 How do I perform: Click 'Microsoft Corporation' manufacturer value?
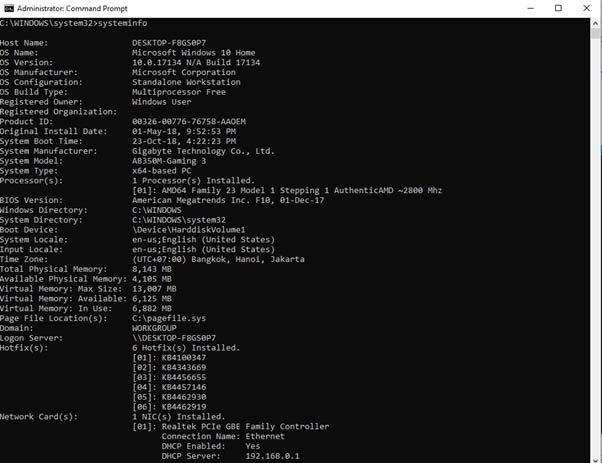click(x=184, y=72)
